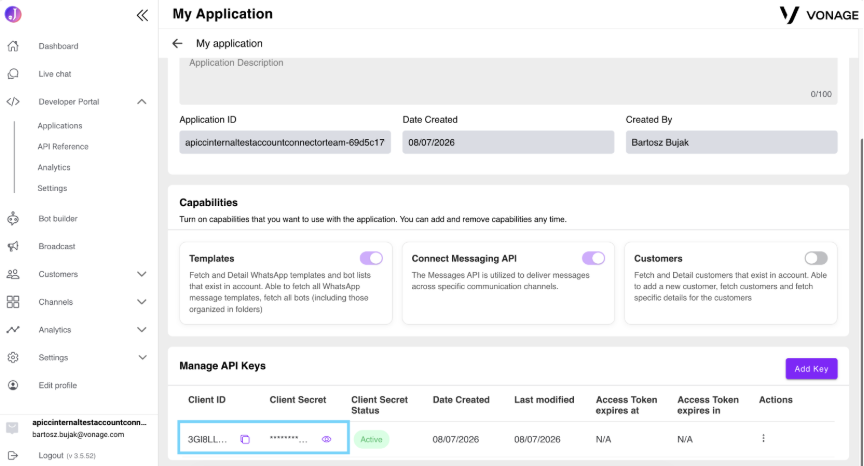Click the account envelope icon

point(12,428)
